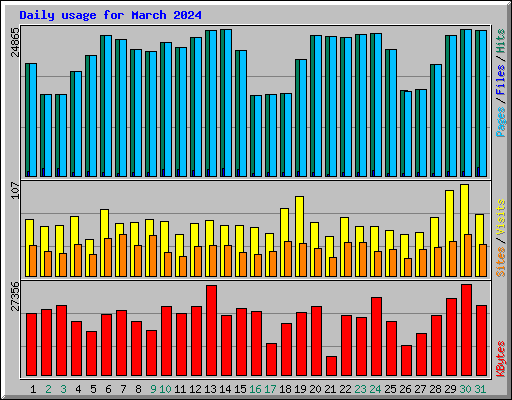The height and width of the screenshot is (400, 512).
Task: Click the orange sites bar for day 7
Action: coord(123,255)
